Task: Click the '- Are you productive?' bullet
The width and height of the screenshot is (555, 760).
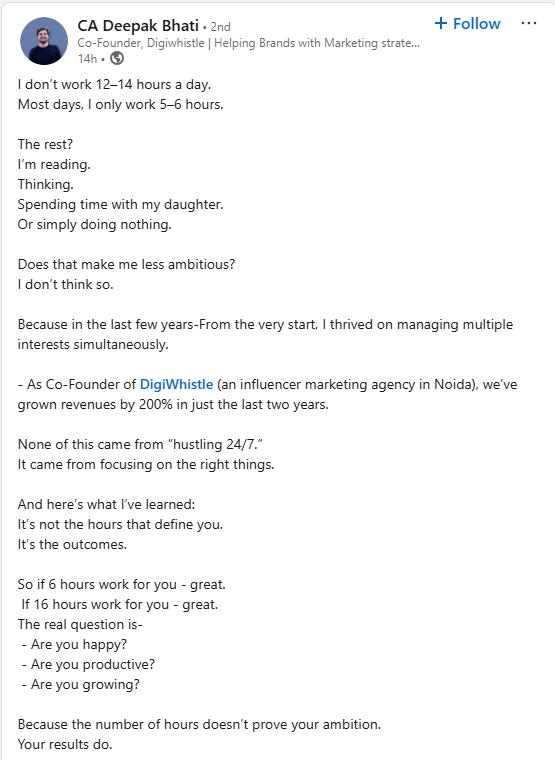Action: tap(88, 665)
